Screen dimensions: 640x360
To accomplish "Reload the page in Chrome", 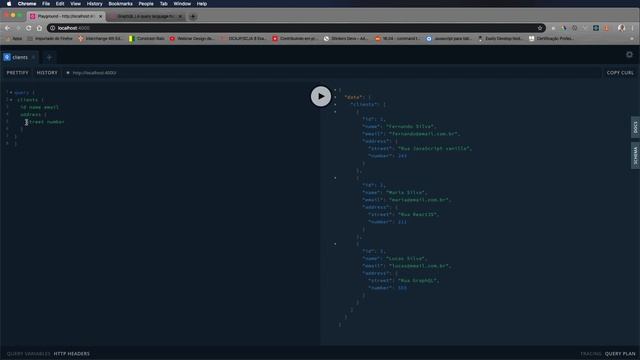I will [29, 28].
